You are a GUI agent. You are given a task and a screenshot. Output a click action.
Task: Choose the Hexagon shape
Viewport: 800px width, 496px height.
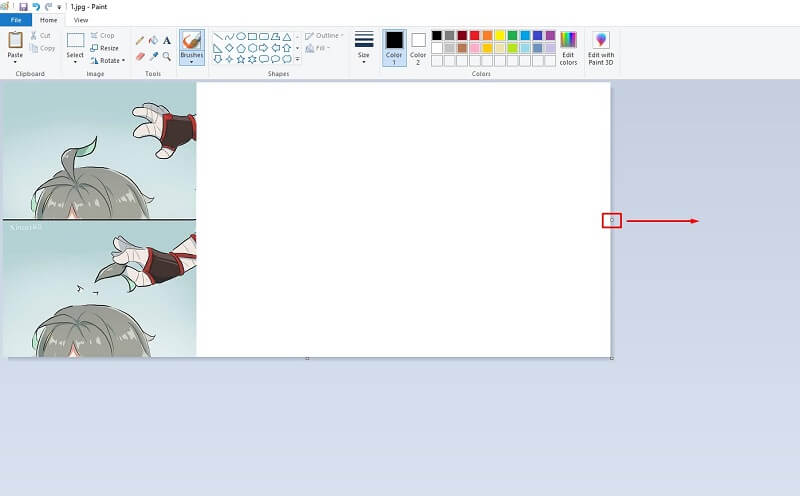pos(252,48)
